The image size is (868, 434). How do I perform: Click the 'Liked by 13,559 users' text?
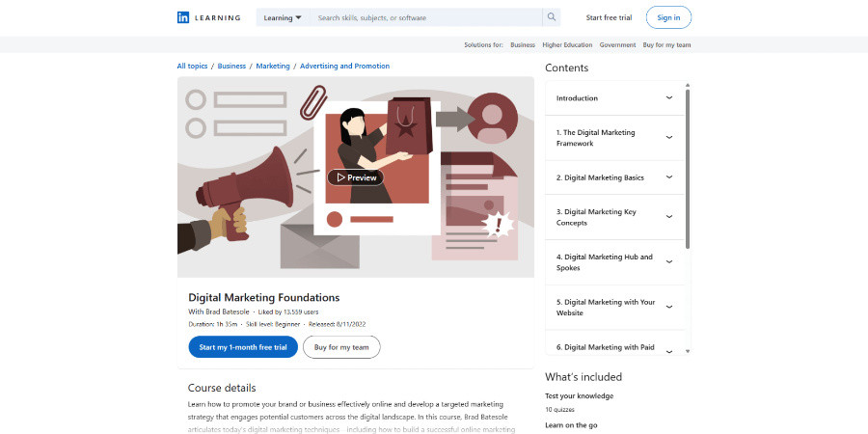point(287,312)
